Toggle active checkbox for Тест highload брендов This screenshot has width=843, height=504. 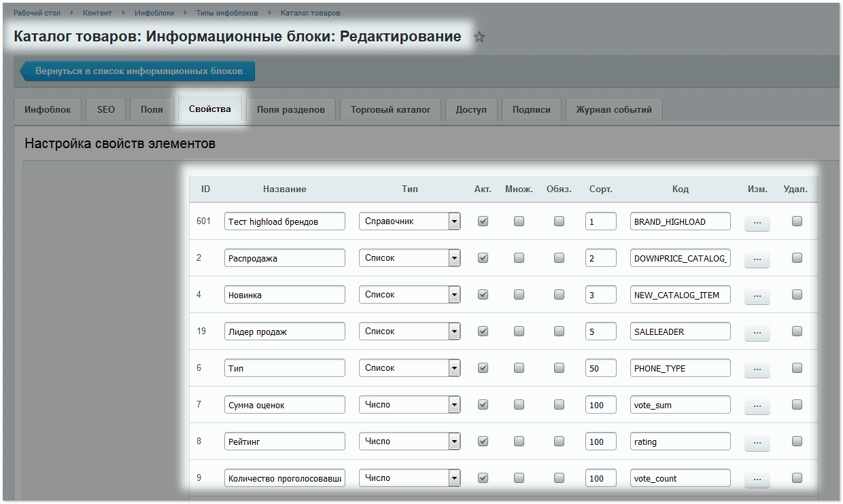[x=483, y=221]
